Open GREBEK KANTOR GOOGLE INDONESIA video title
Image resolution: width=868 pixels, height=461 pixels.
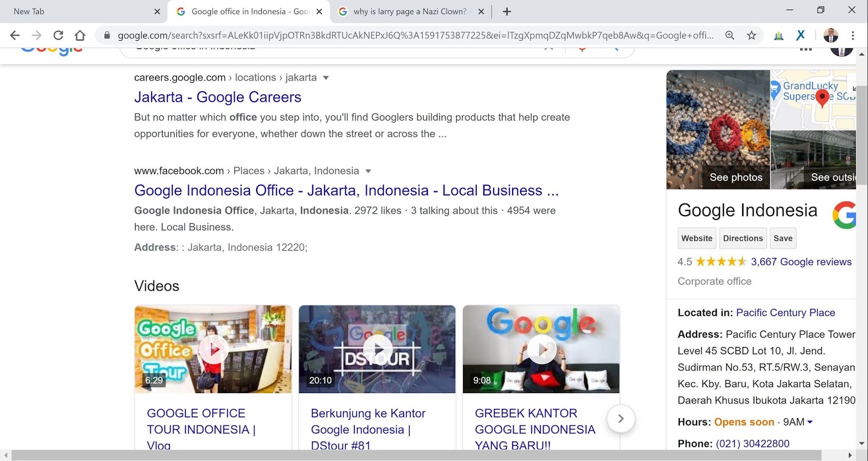(x=535, y=429)
